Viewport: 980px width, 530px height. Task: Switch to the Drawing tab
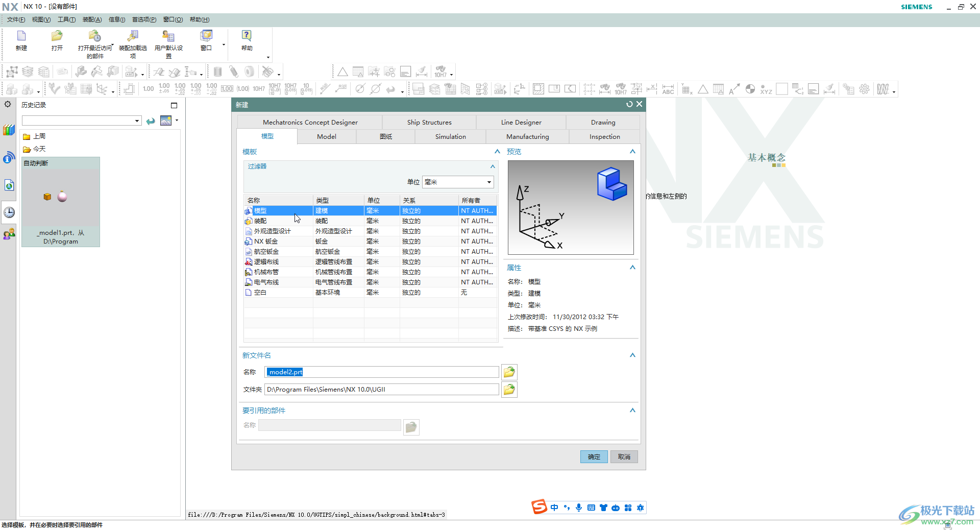click(603, 123)
